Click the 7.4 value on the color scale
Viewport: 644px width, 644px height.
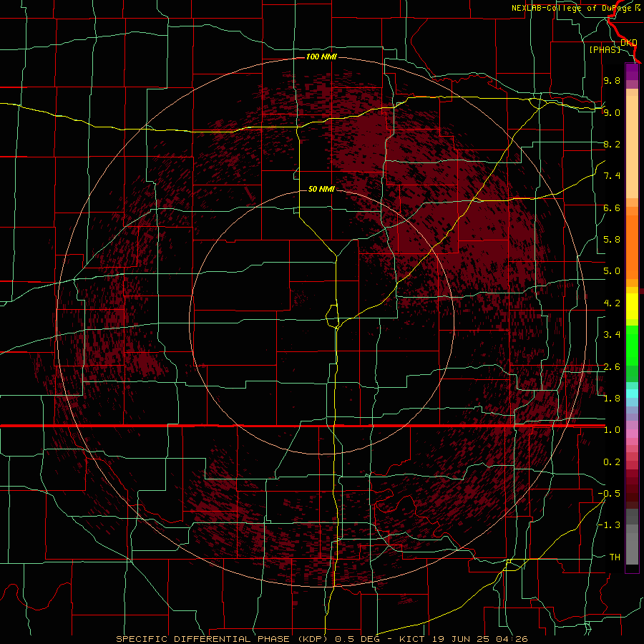pos(612,176)
